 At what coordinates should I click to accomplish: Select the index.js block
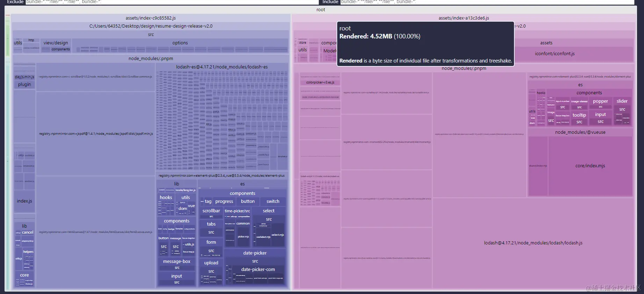24,201
